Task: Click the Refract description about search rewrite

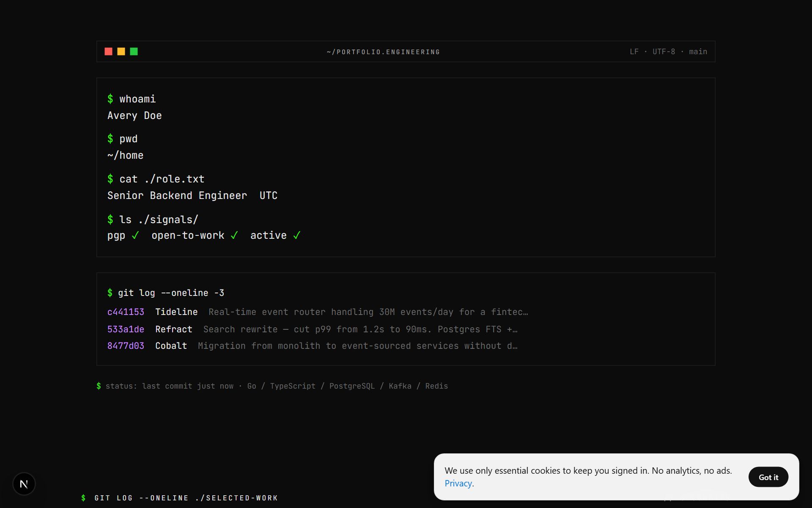Action: click(360, 329)
